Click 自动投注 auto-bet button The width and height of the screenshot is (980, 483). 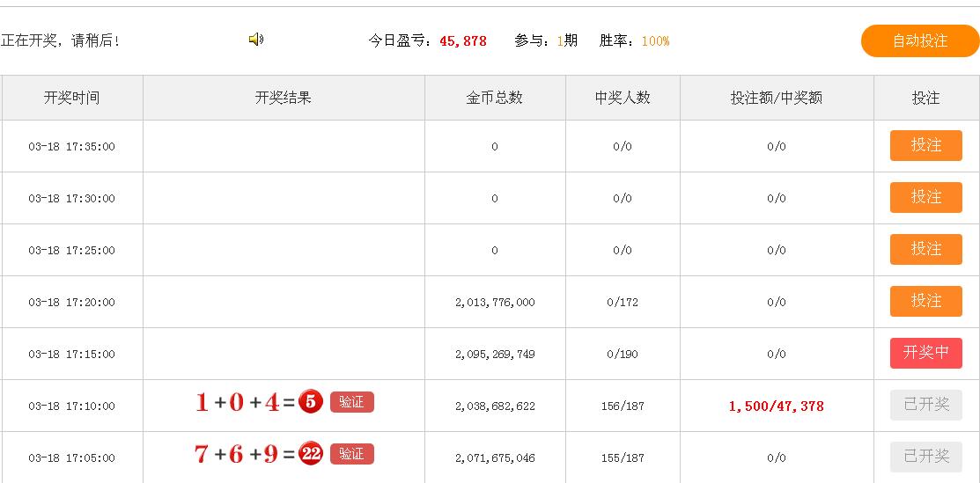(x=920, y=40)
